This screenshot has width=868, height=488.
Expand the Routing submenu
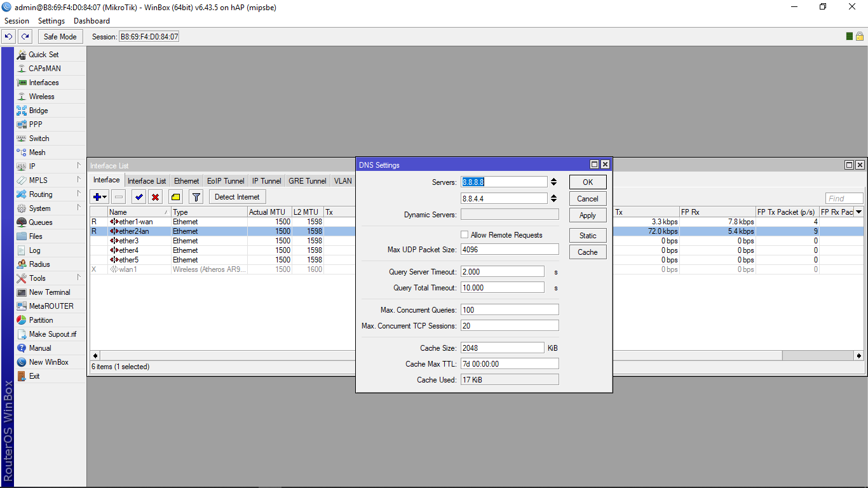tap(50, 194)
